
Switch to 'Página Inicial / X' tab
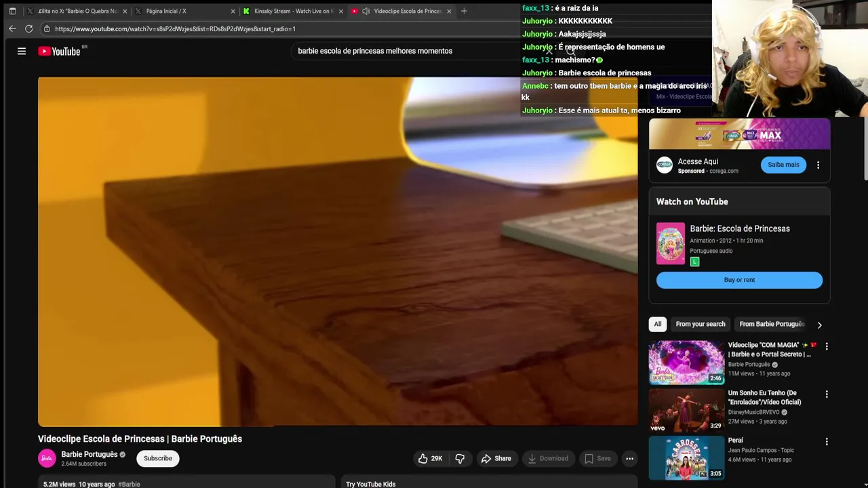point(185,11)
